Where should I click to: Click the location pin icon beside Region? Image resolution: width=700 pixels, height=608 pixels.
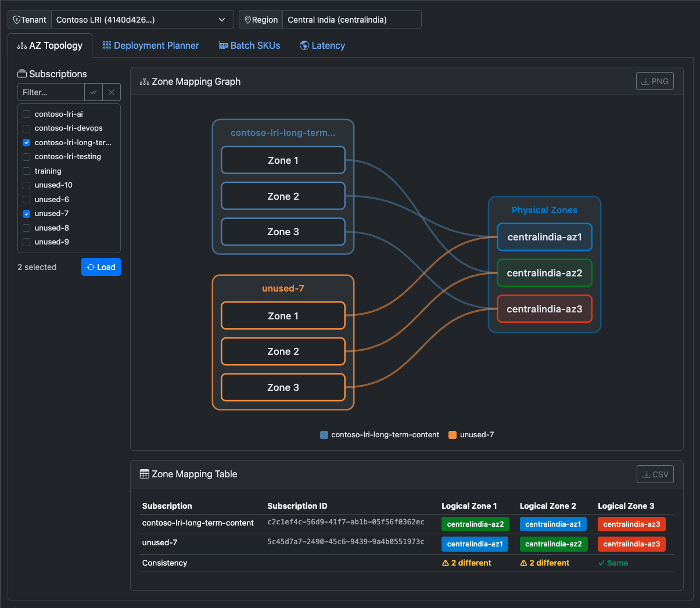click(x=249, y=19)
